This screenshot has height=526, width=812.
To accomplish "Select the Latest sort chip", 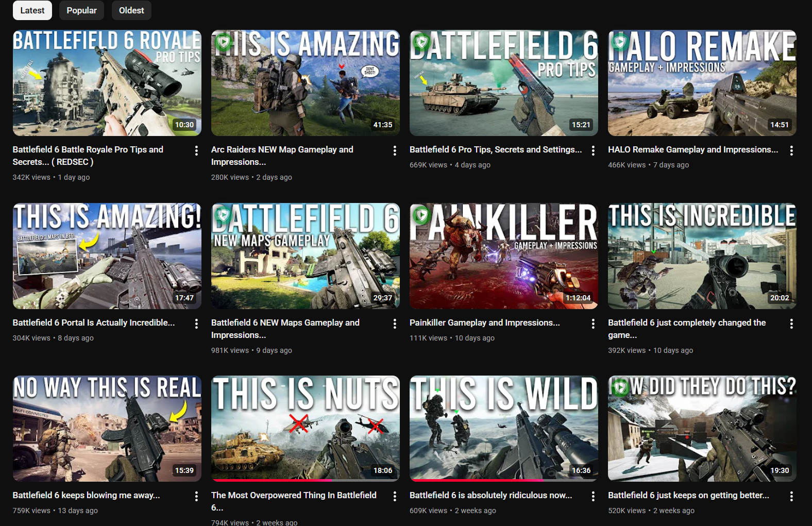I will point(32,10).
